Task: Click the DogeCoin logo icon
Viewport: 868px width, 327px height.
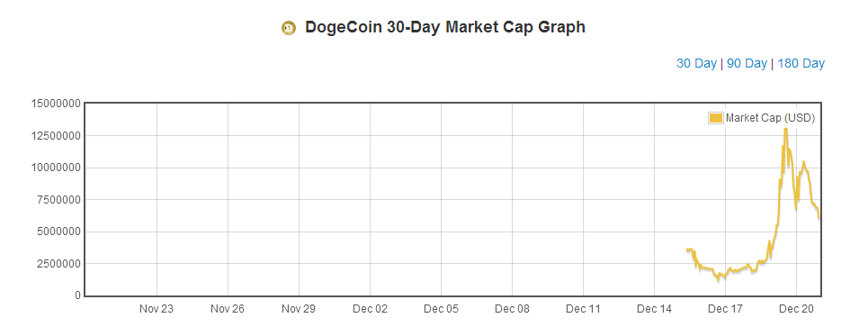Action: (x=289, y=28)
